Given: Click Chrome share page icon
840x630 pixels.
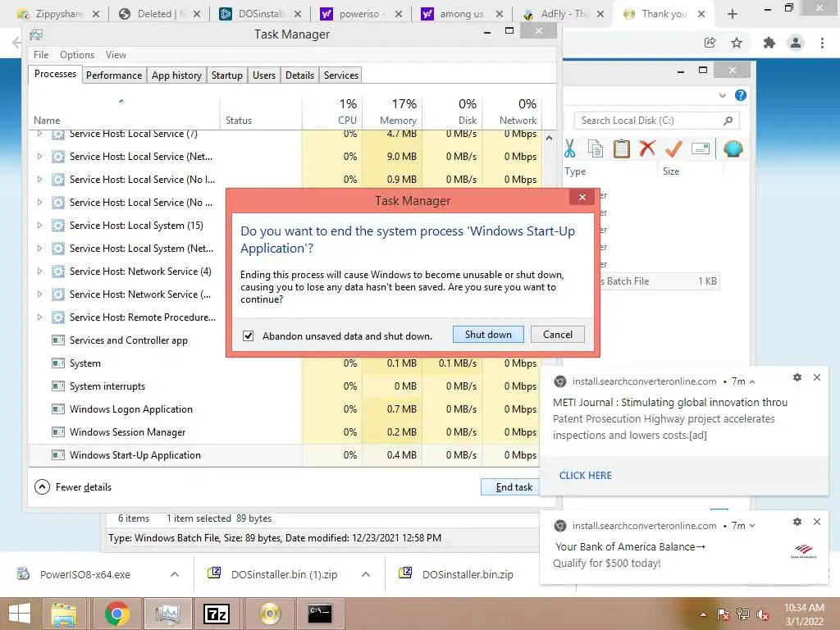Looking at the screenshot, I should [710, 43].
